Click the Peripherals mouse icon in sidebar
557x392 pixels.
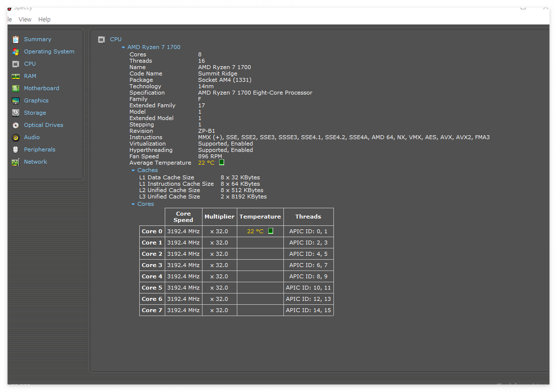tap(16, 150)
